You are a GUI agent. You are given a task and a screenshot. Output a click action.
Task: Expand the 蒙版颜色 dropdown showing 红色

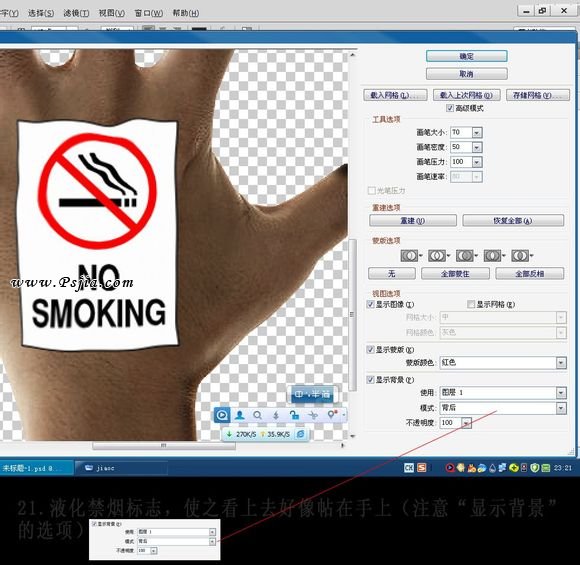561,363
